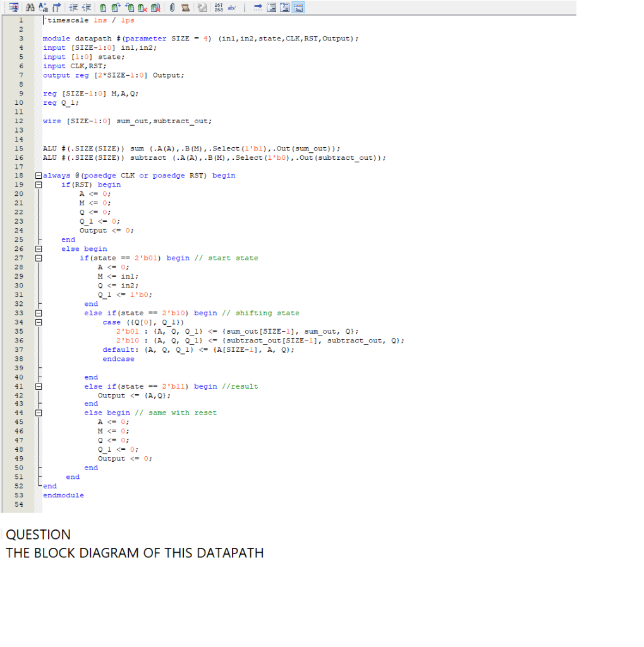The height and width of the screenshot is (647, 644).
Task: Toggle a bookmark on the current line
Action: [x=103, y=7]
